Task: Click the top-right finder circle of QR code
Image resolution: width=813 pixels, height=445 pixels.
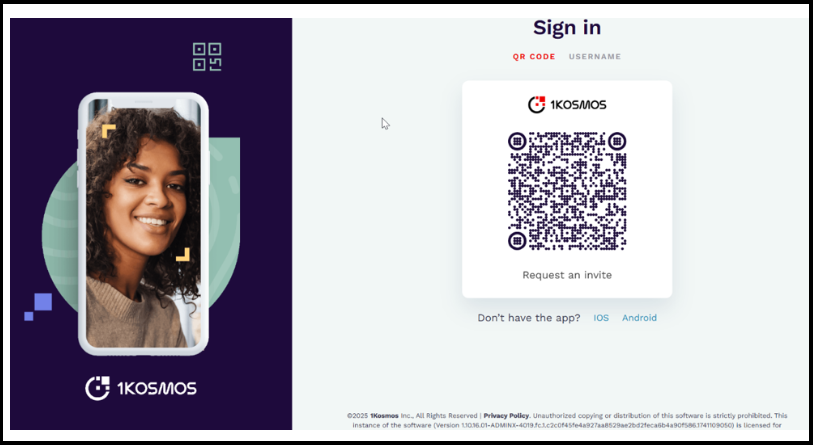Action: [617, 141]
